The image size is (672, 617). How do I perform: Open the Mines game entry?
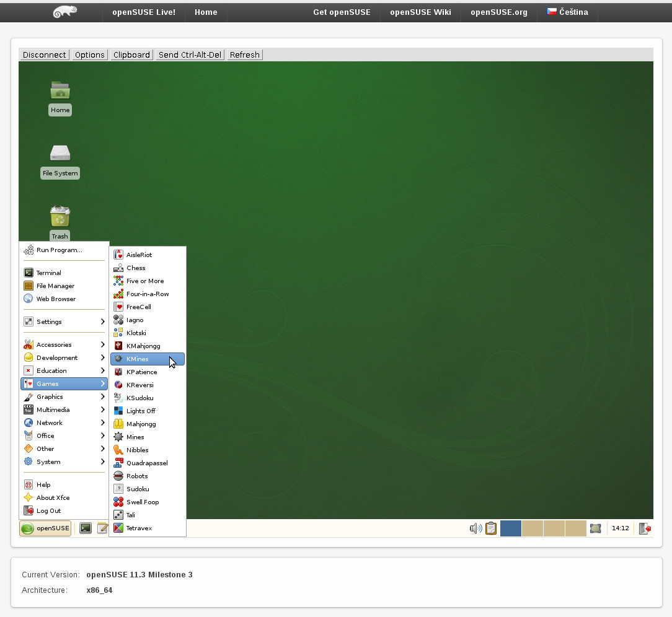(x=148, y=437)
